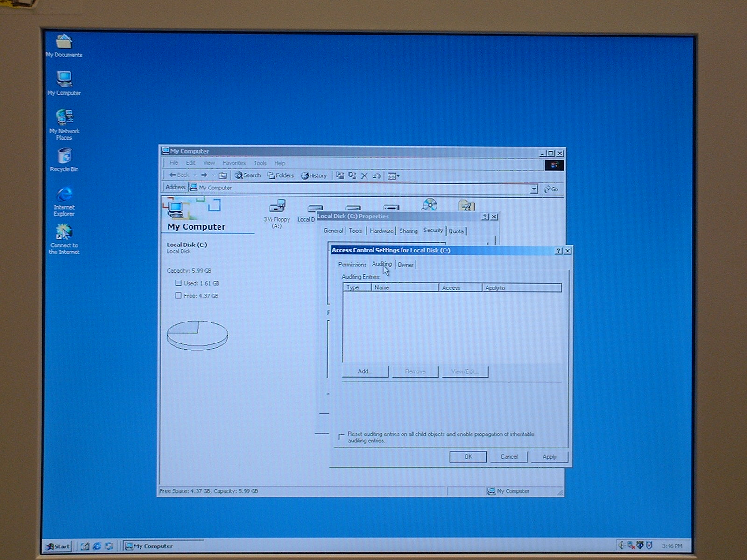Open the Recycle Bin desktop icon
747x560 pixels.
tap(64, 156)
